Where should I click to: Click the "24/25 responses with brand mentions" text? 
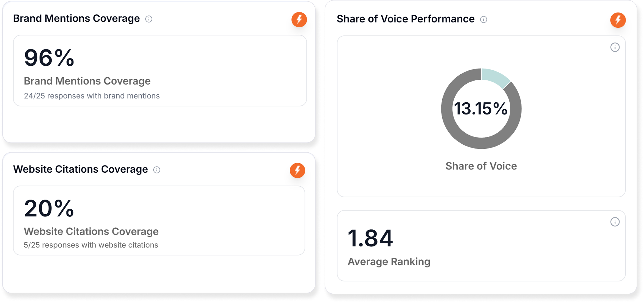coord(92,96)
